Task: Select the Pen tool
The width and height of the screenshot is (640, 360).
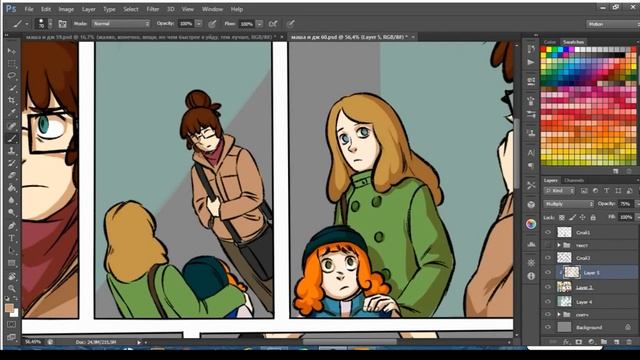Action: [x=11, y=225]
